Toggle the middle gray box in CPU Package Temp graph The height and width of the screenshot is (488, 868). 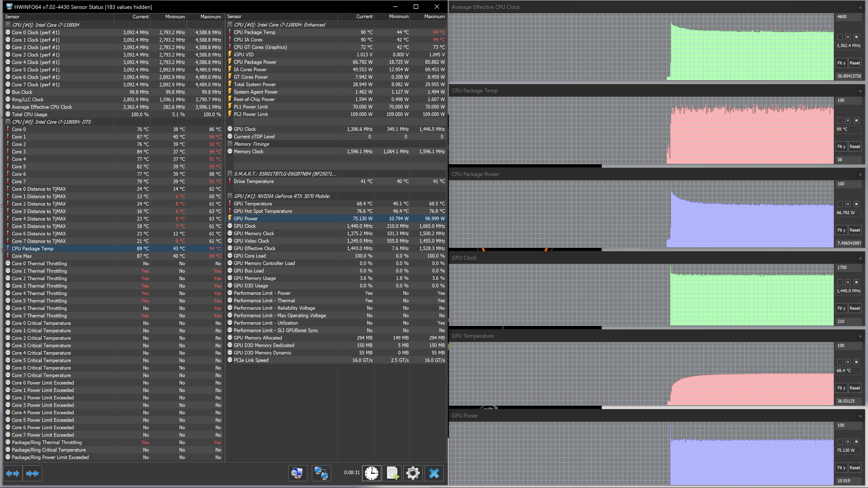click(848, 121)
